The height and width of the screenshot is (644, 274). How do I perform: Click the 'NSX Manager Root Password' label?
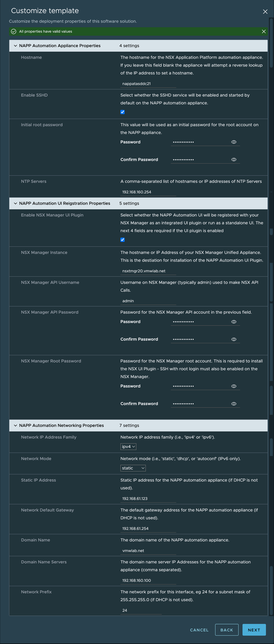click(x=51, y=361)
